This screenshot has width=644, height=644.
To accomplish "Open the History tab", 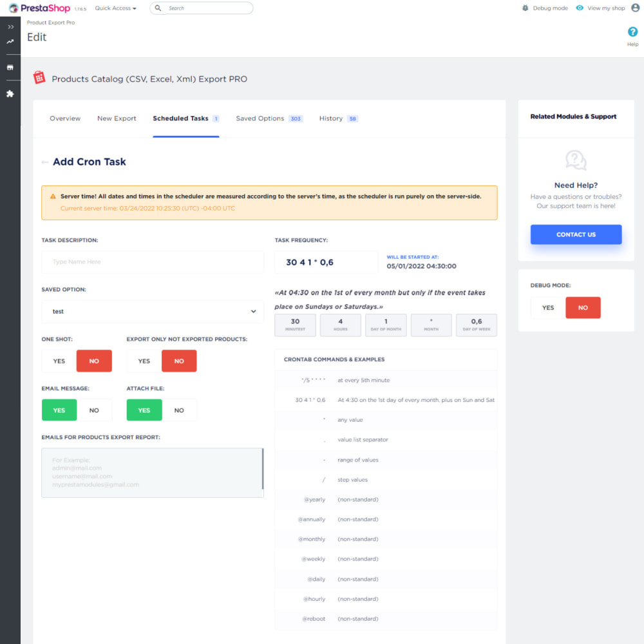I will coord(331,118).
